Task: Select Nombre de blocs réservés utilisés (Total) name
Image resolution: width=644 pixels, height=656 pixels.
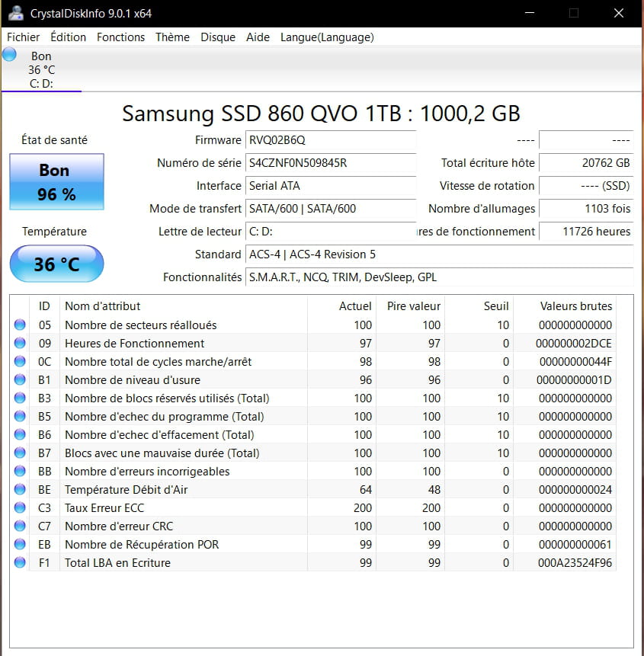Action: (167, 398)
